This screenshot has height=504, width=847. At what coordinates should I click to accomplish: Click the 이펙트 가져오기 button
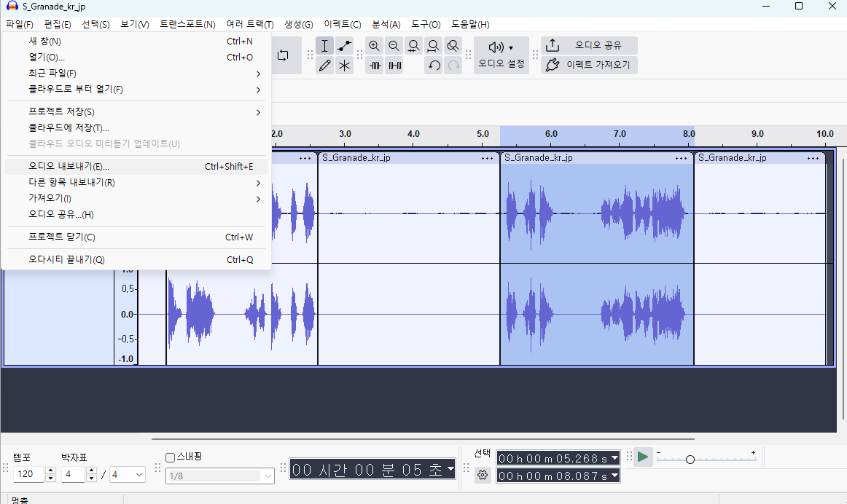[589, 65]
